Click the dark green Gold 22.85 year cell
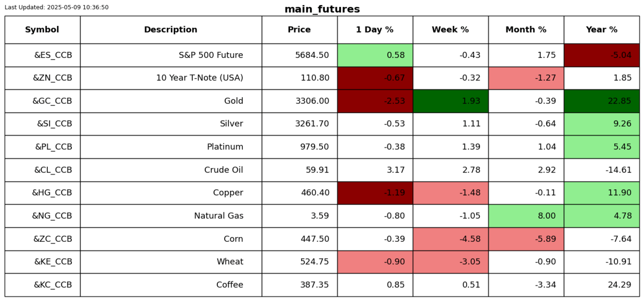 click(602, 101)
